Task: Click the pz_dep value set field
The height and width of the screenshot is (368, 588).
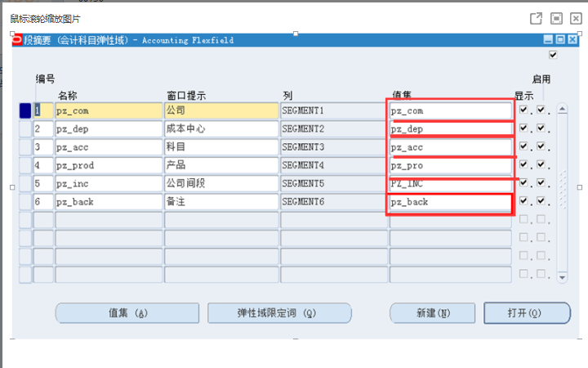Action: [x=449, y=128]
